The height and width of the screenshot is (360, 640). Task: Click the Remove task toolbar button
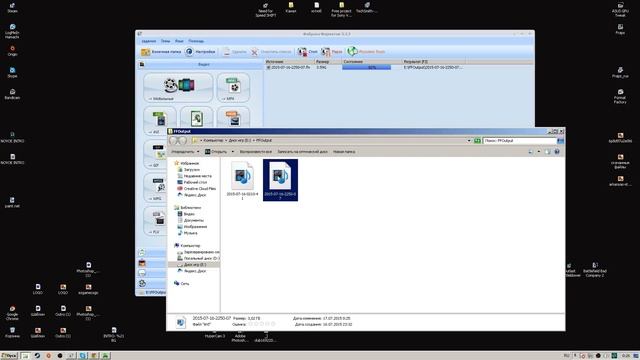click(x=235, y=52)
